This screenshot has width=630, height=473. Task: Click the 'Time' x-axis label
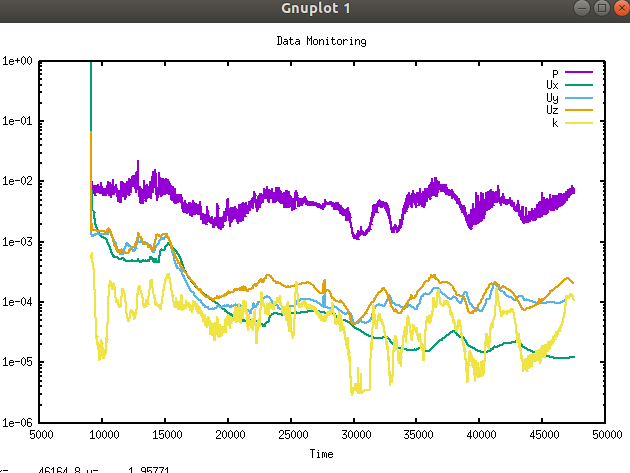point(321,454)
